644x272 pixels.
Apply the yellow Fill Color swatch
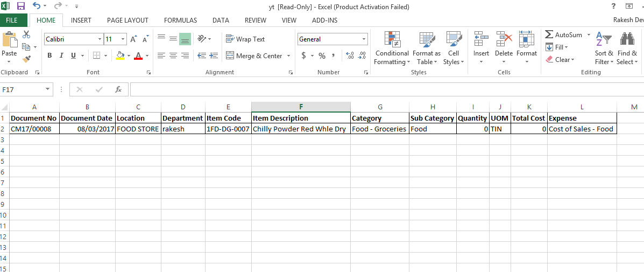click(120, 56)
